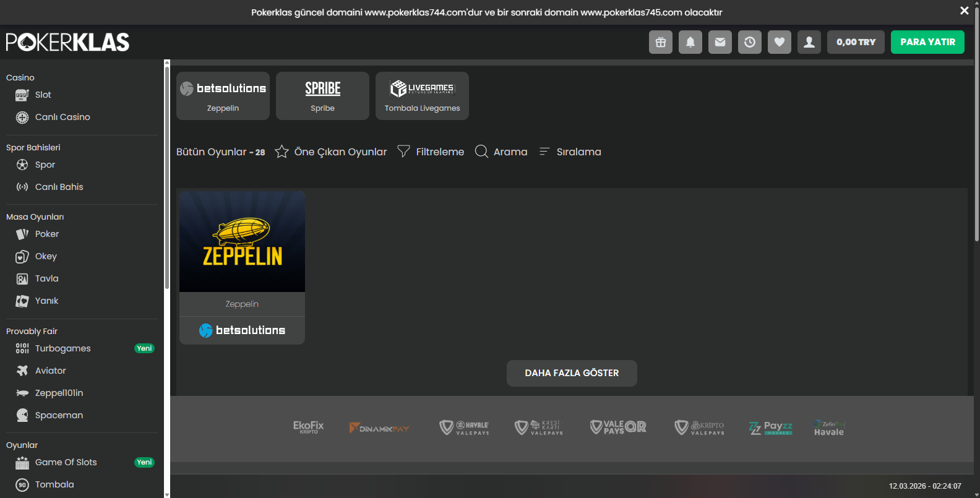Close the domain announcement banner
The width and height of the screenshot is (980, 498).
pyautogui.click(x=965, y=11)
